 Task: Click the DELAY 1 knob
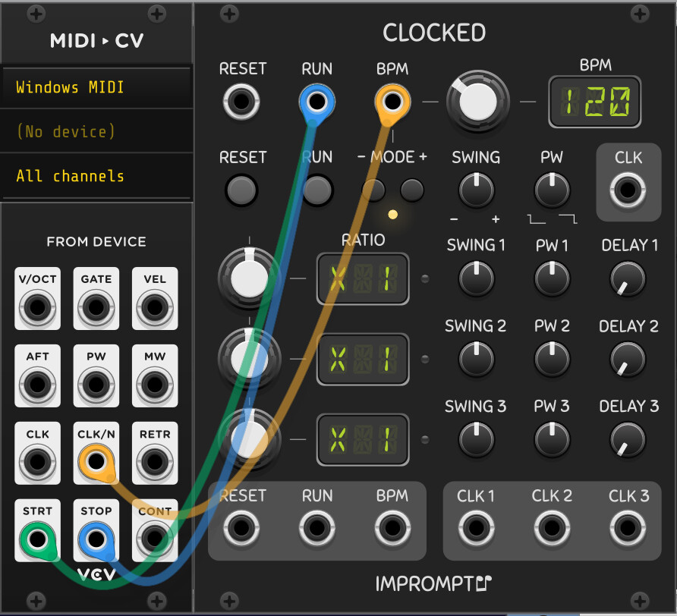628,279
